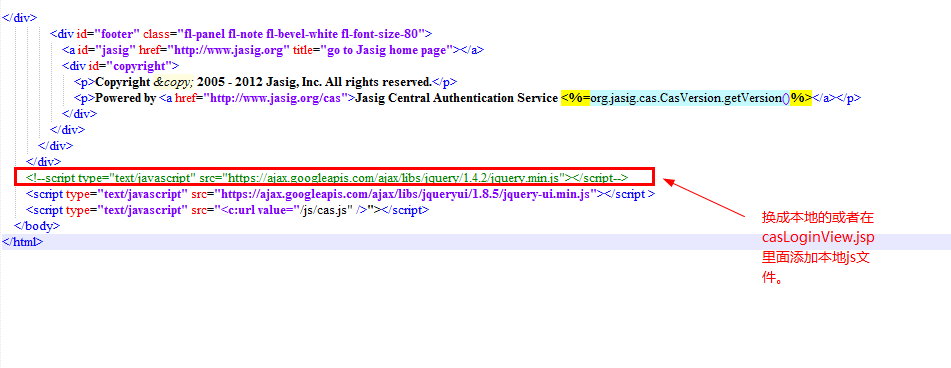Click the red arrow head near the highlighted box
Image resolution: width=951 pixels, height=368 pixels.
click(x=669, y=181)
